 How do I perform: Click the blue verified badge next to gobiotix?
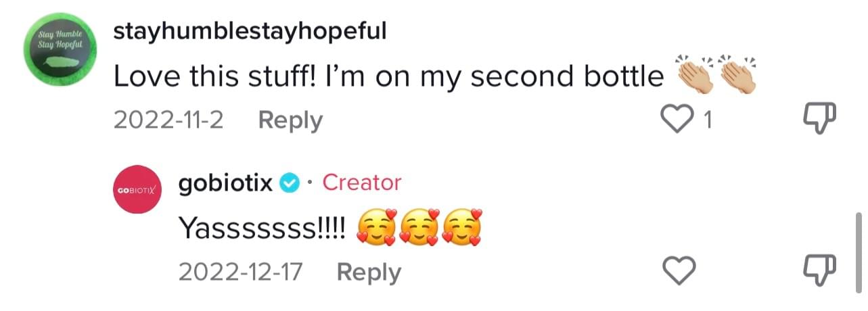[289, 183]
